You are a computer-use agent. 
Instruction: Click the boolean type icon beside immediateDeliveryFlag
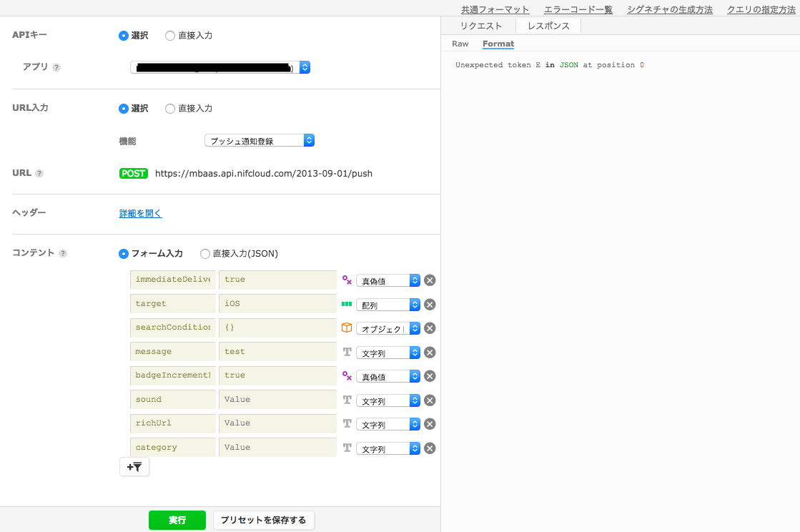pos(347,280)
